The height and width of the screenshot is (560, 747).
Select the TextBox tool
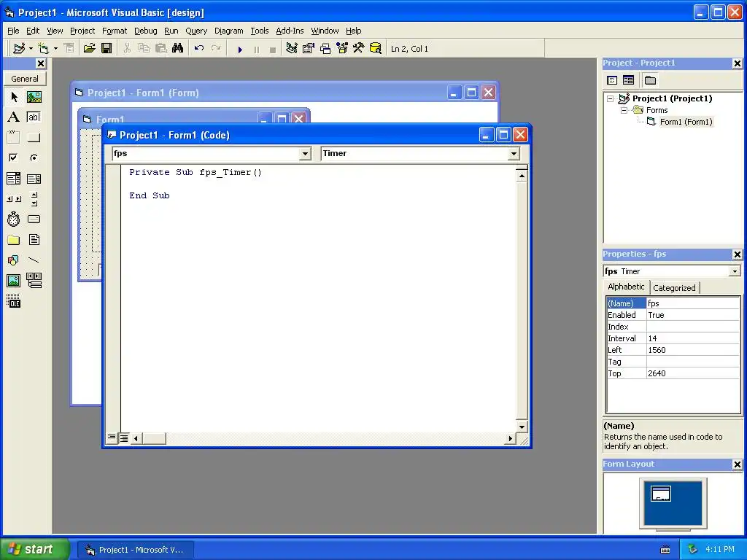[x=34, y=117]
